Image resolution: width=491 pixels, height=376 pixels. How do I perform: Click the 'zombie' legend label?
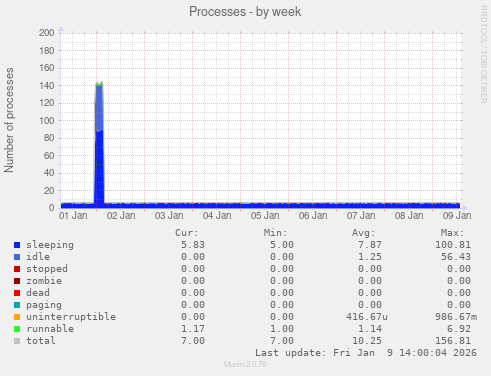(44, 281)
